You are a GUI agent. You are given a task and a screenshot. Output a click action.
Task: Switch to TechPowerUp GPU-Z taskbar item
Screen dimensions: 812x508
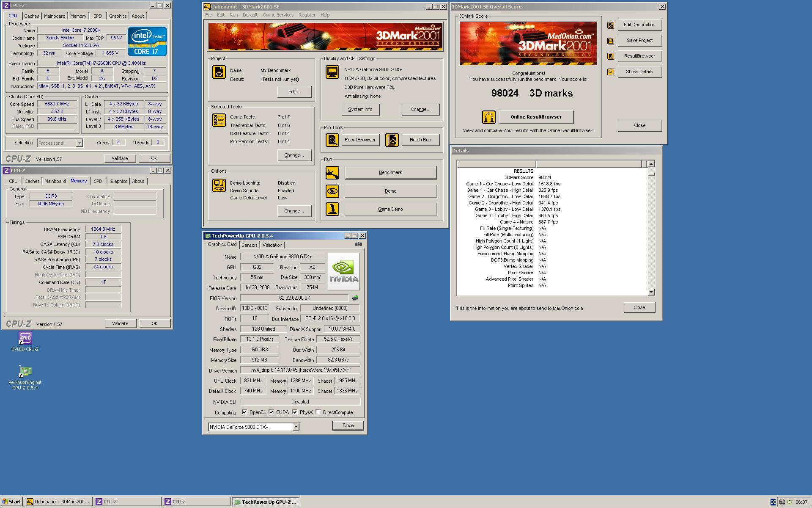tap(266, 502)
